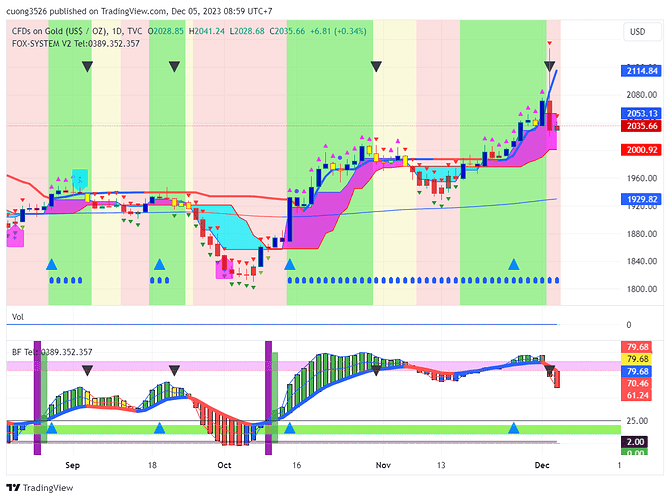
Task: Click the magenta signal box near early October lows
Action: [x=224, y=268]
